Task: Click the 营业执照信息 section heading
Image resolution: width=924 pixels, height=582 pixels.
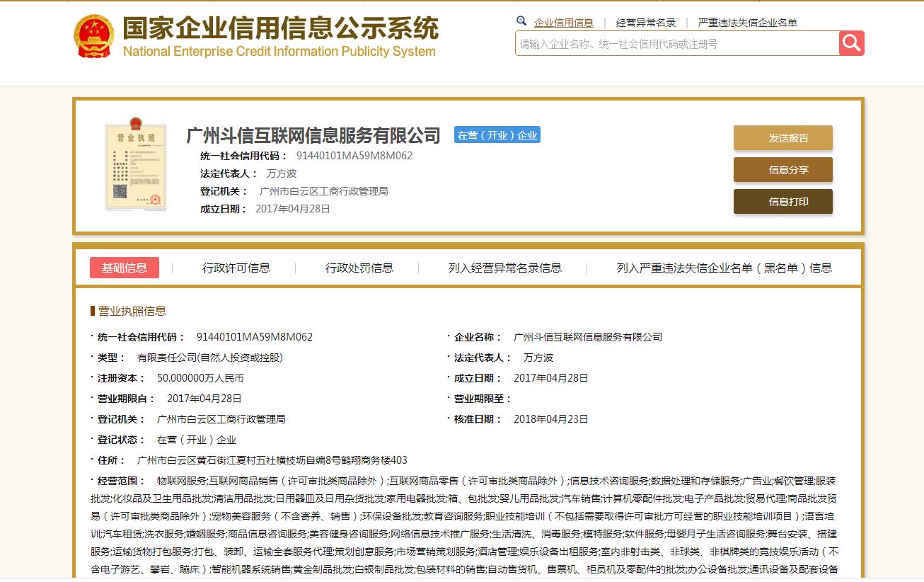Action: pyautogui.click(x=132, y=311)
